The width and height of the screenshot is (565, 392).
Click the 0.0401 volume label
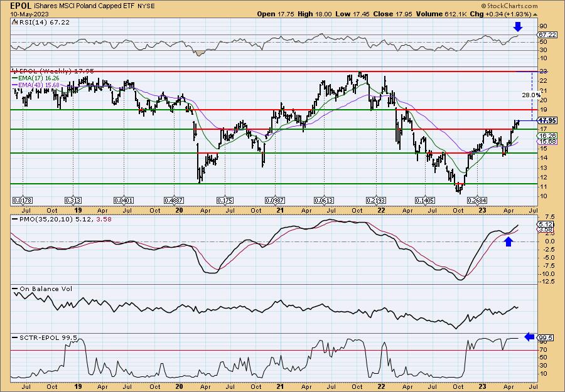point(124,201)
